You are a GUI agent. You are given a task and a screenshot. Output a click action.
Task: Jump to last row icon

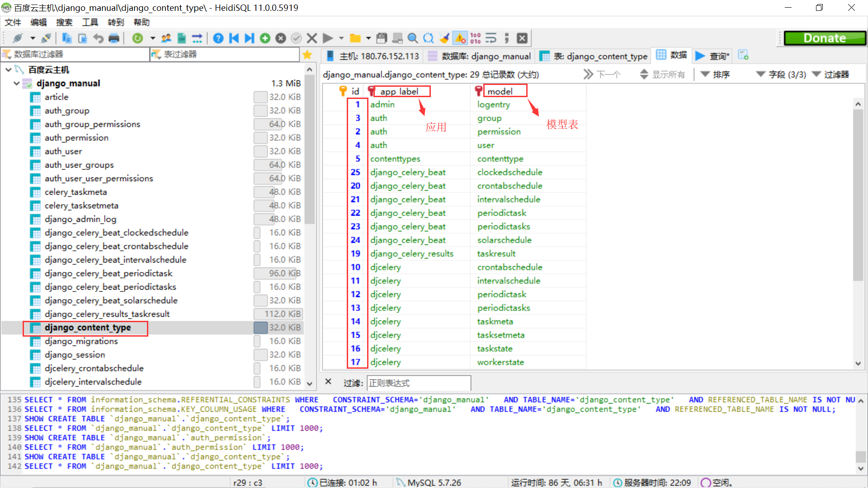(250, 38)
